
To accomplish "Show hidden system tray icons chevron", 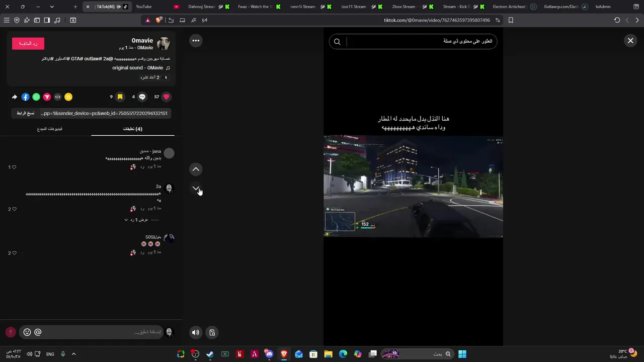I will [74, 354].
